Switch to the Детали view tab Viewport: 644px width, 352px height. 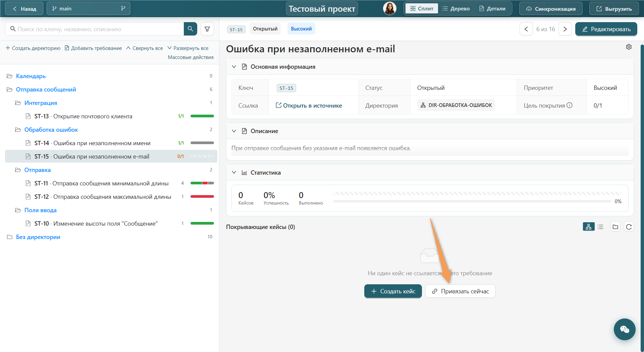[x=492, y=9]
